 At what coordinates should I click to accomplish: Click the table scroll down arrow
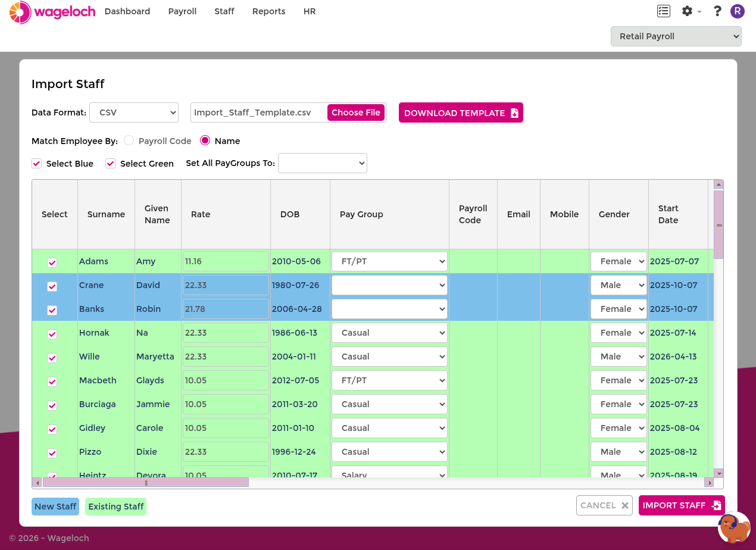(x=718, y=473)
